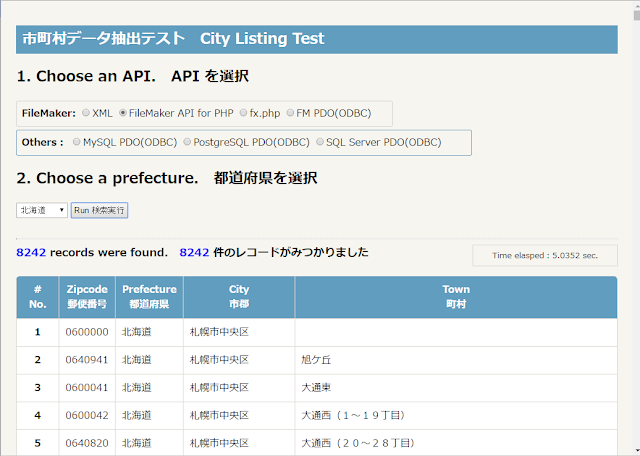Viewport: 640px width, 456px height.
Task: Click the Town 町村 column header
Action: 456,296
